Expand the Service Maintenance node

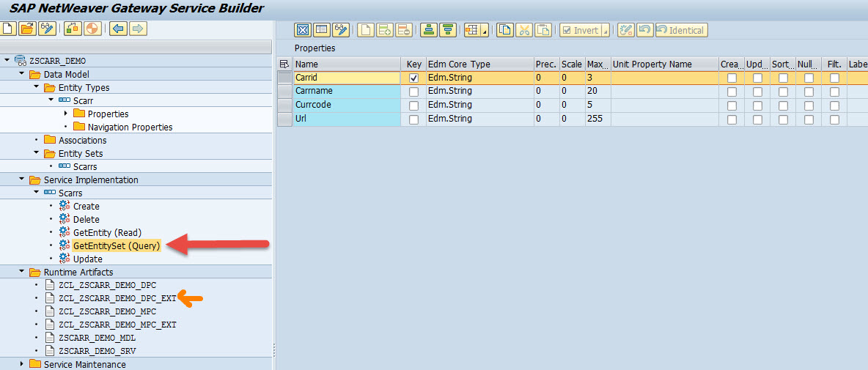pos(21,363)
